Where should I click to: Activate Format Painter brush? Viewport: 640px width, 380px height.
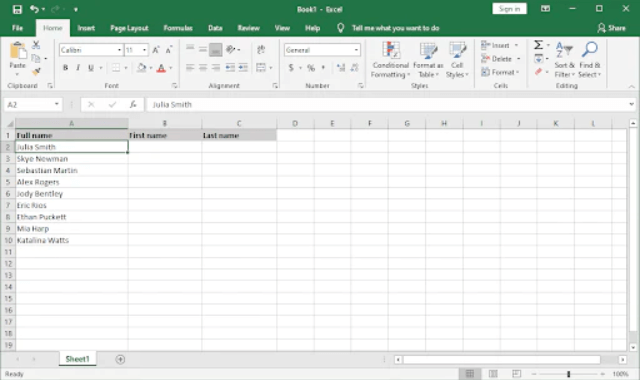pos(36,72)
